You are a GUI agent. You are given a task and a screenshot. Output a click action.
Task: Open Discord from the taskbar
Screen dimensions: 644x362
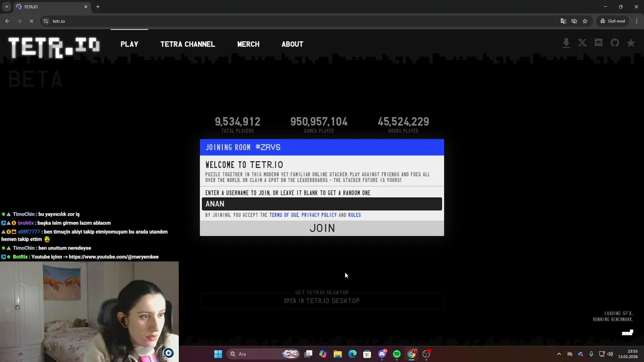click(382, 354)
